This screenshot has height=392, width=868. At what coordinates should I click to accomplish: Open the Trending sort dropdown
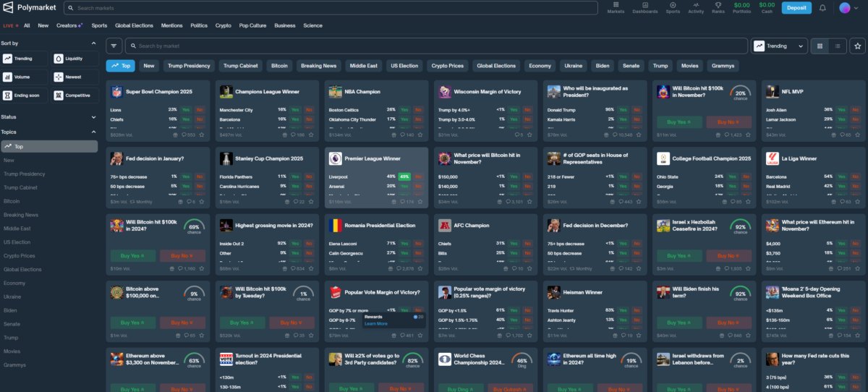coord(779,46)
